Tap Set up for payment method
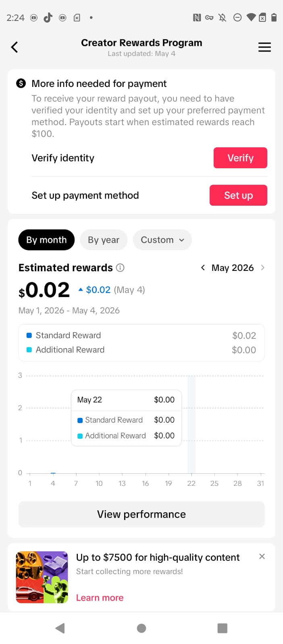This screenshot has width=283, height=644. tap(238, 195)
